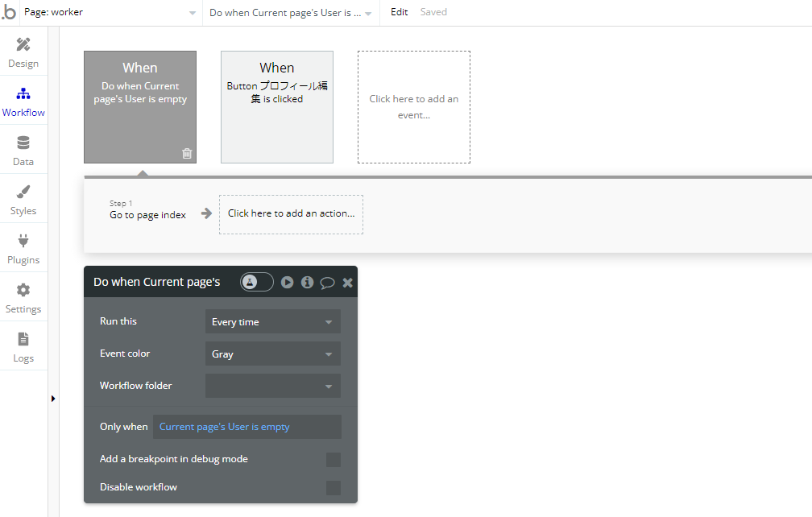This screenshot has width=812, height=517.
Task: Click the play icon in property editor
Action: tap(287, 282)
